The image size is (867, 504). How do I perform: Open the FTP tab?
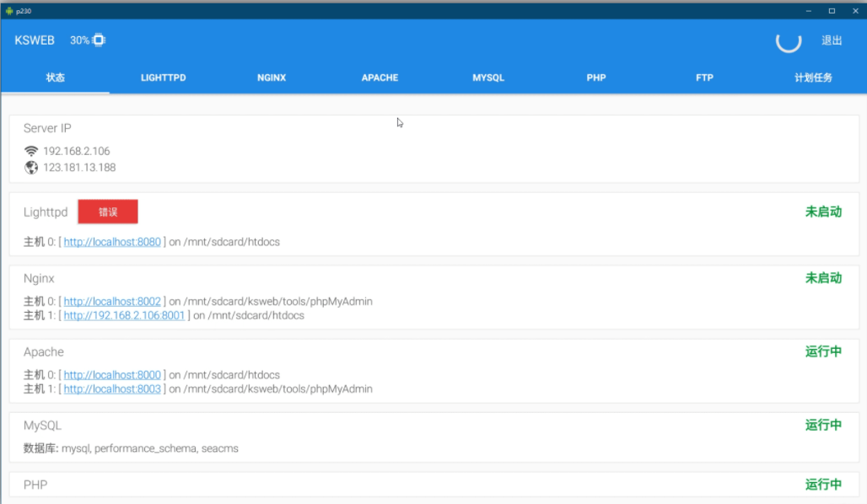704,78
